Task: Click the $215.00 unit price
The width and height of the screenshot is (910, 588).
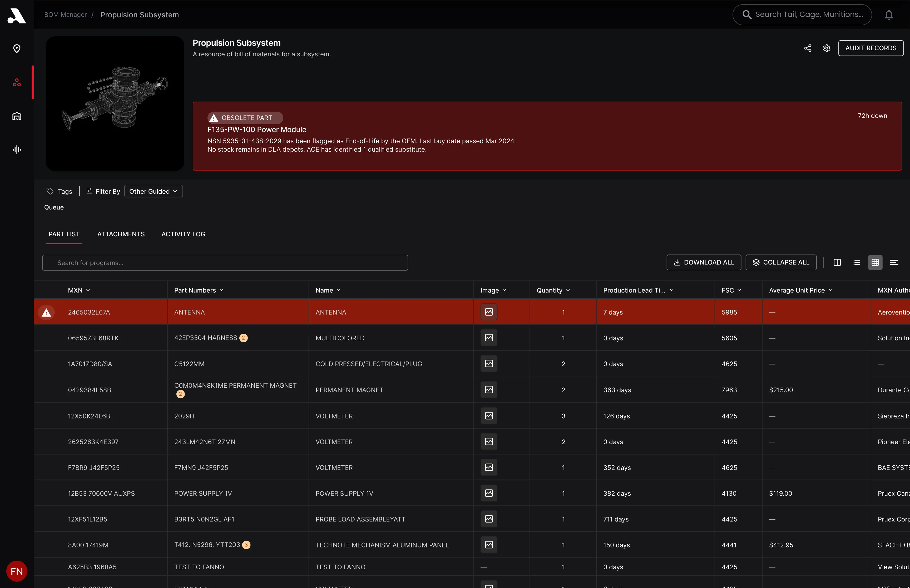Action: click(781, 390)
